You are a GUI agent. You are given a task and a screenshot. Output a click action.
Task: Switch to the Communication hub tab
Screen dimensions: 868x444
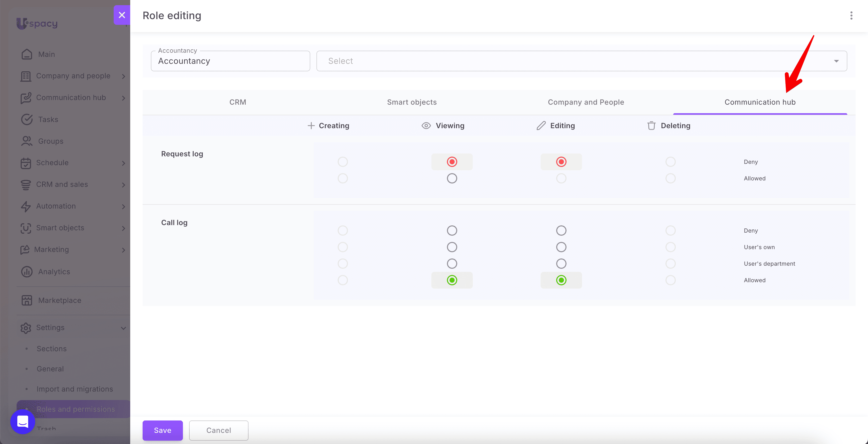(760, 102)
